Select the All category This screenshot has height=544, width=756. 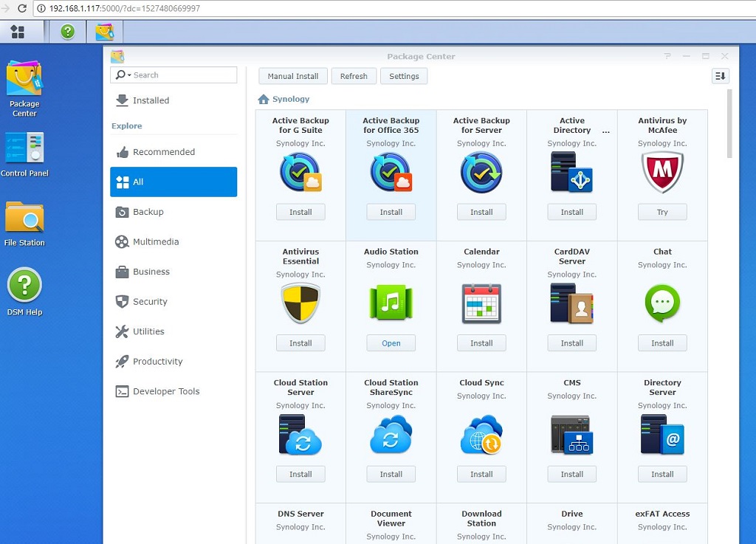(x=173, y=182)
